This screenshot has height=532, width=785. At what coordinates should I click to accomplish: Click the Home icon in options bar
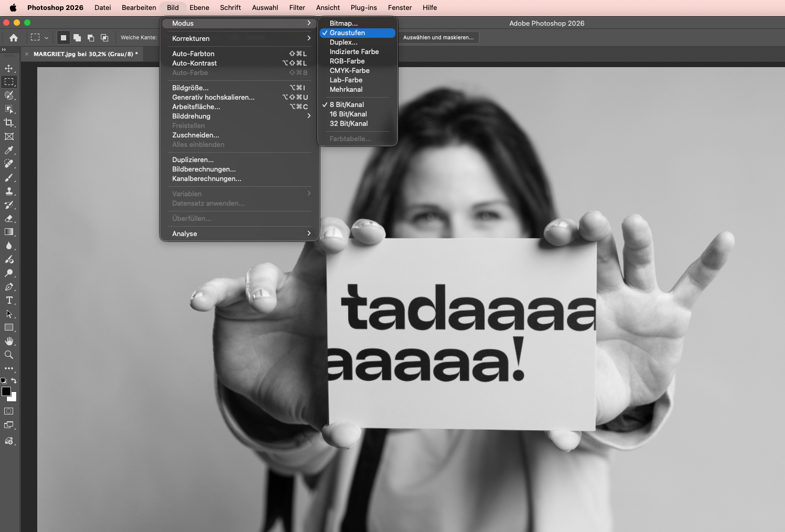coord(14,38)
